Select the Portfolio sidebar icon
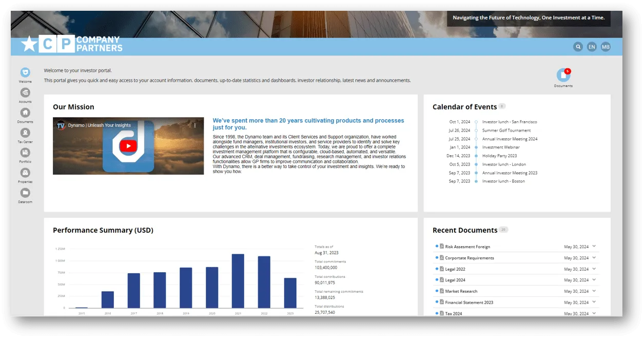The height and width of the screenshot is (338, 644). (25, 153)
